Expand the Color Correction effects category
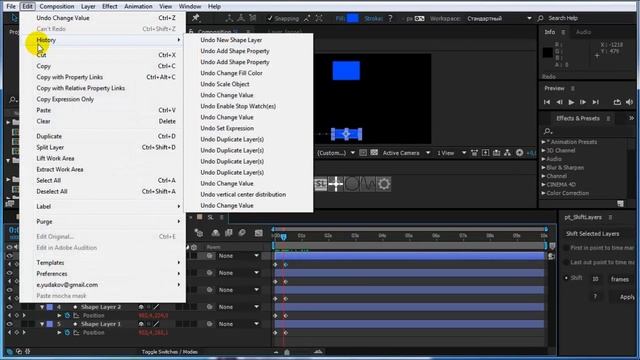640x360 pixels. pos(544,193)
